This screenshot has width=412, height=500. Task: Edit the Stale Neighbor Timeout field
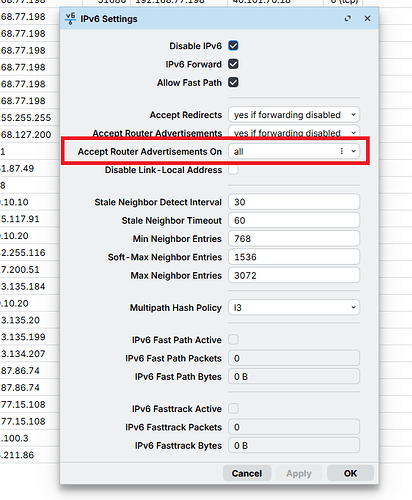tap(294, 220)
